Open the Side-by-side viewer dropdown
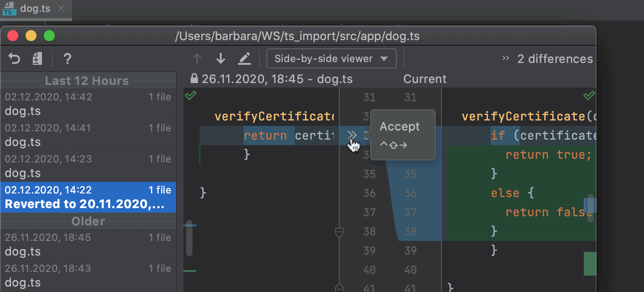This screenshot has width=644, height=292. 331,58
